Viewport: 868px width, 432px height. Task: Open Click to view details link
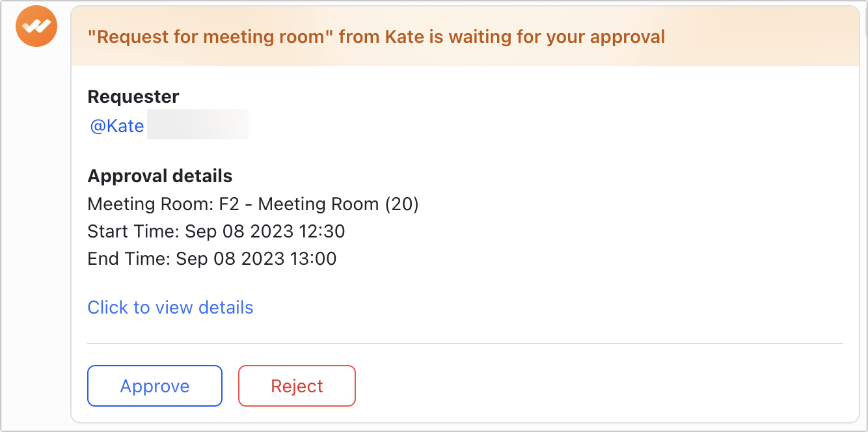[170, 307]
